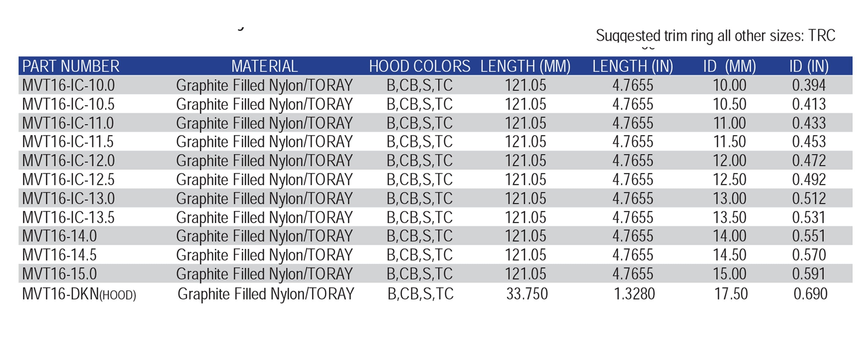Select part number MVT16-IC-10.0
The height and width of the screenshot is (345, 868).
(x=68, y=85)
